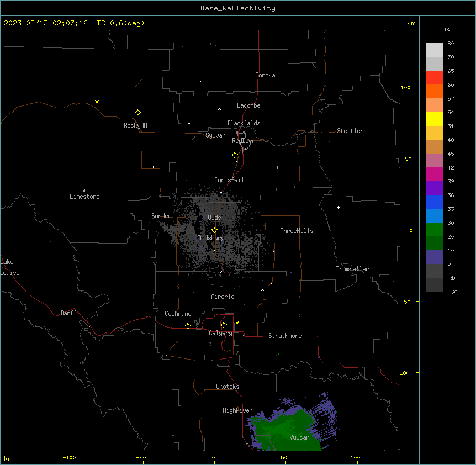Click the light blue 33 dBZ legend swatch
476x465 pixels.
tap(434, 215)
